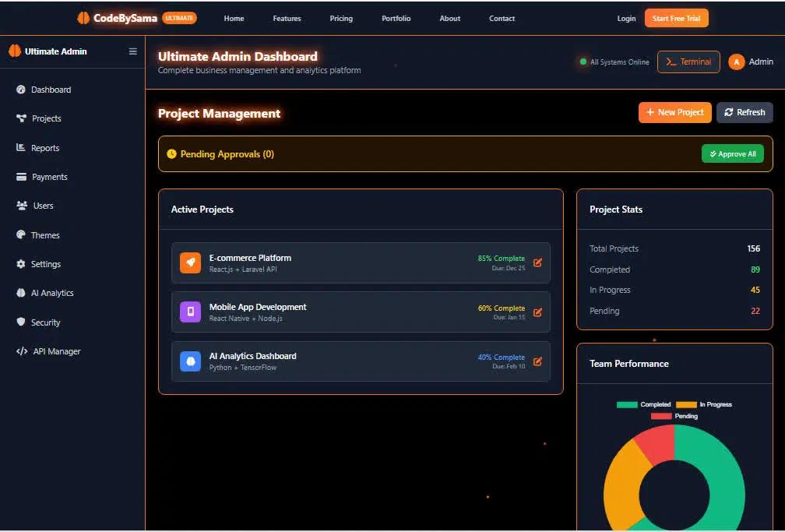Open the Features nav item

coord(287,19)
